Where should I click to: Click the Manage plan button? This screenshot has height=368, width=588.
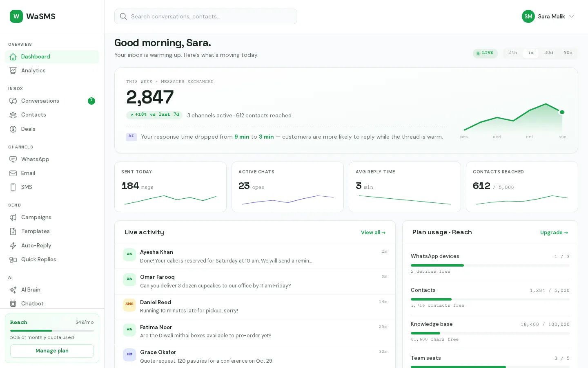pyautogui.click(x=52, y=351)
